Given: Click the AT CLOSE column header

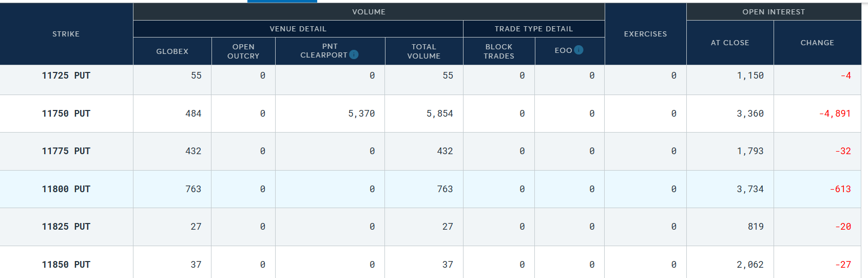Looking at the screenshot, I should pos(729,43).
